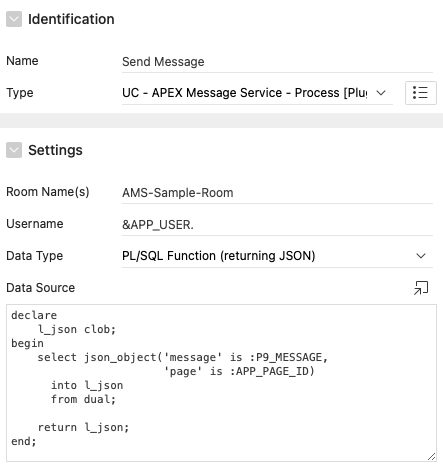Click the Username field with &APP_USER.

[277, 225]
